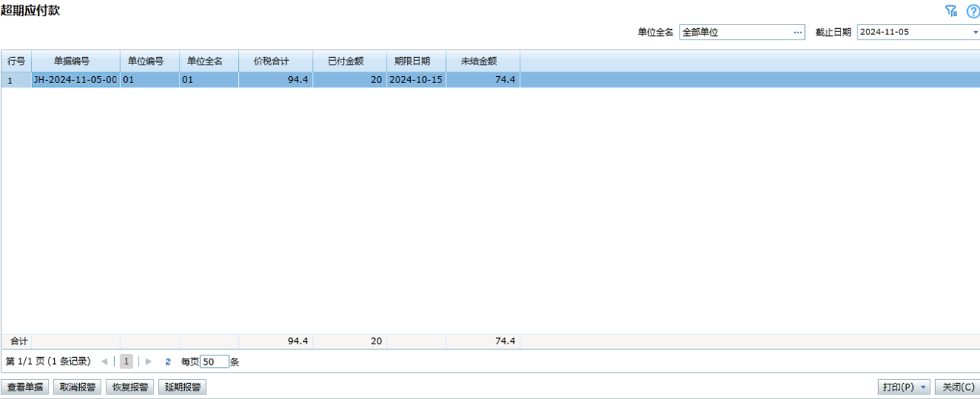Click the 期限日期 column header
Viewport: 980px width, 399px height.
pyautogui.click(x=415, y=61)
